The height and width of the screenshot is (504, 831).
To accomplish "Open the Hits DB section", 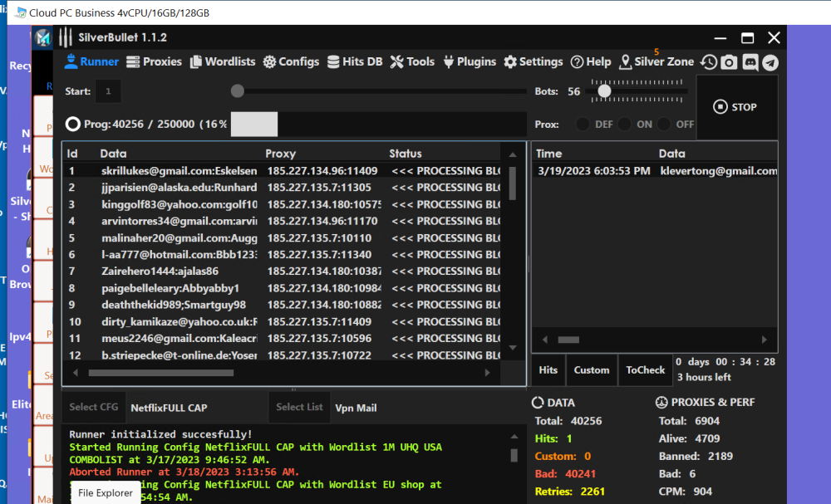I will (x=355, y=61).
